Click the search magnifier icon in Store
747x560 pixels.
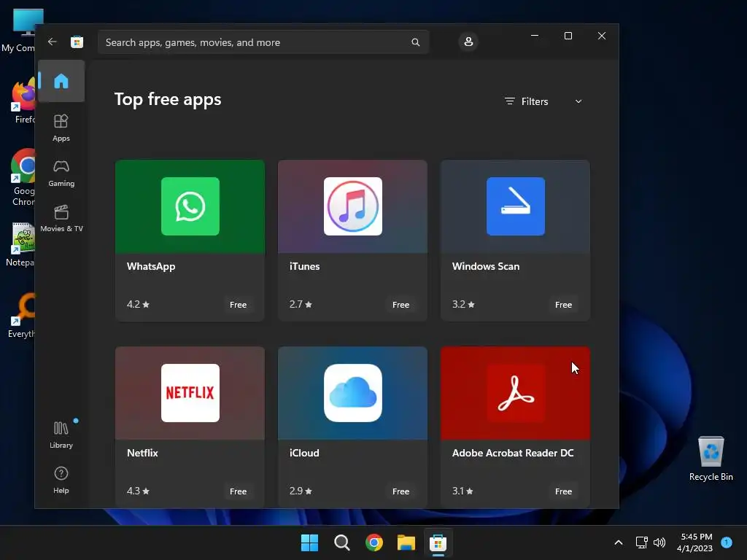(x=415, y=42)
